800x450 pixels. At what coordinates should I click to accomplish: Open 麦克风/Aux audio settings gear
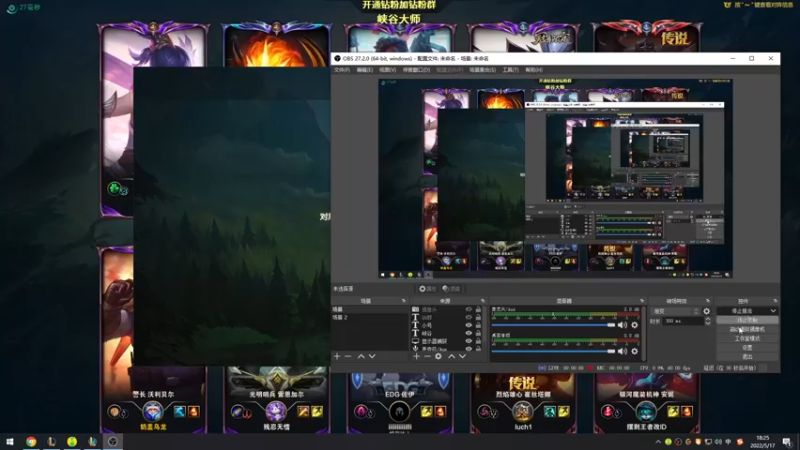tap(635, 325)
